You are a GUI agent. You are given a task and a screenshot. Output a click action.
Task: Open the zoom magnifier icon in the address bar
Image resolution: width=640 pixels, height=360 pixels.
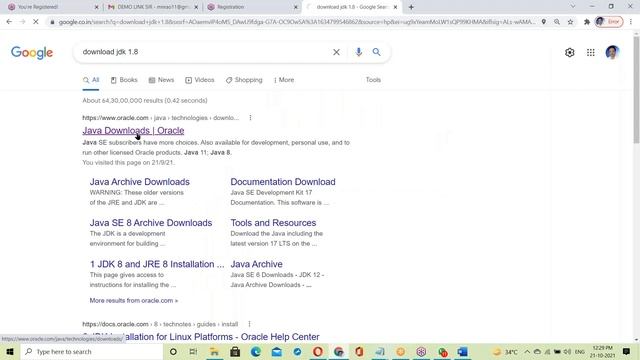pyautogui.click(x=557, y=22)
